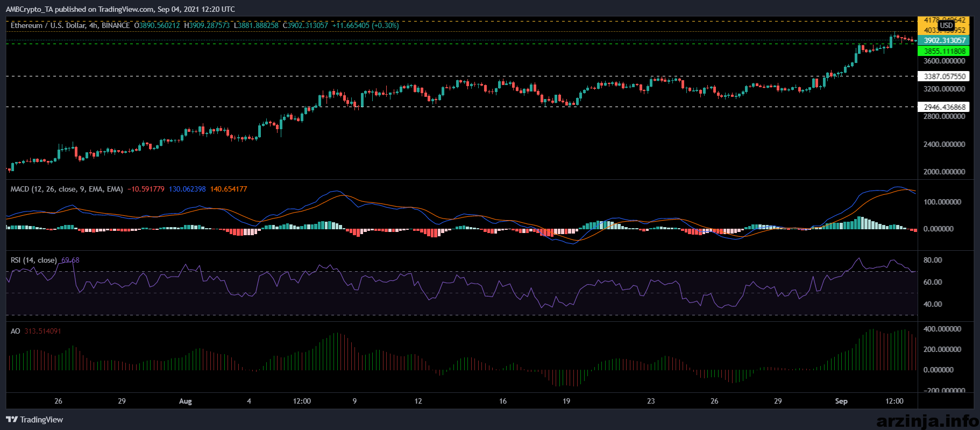Image resolution: width=980 pixels, height=430 pixels.
Task: Click the RSI value 69.68 readout
Action: 70,260
